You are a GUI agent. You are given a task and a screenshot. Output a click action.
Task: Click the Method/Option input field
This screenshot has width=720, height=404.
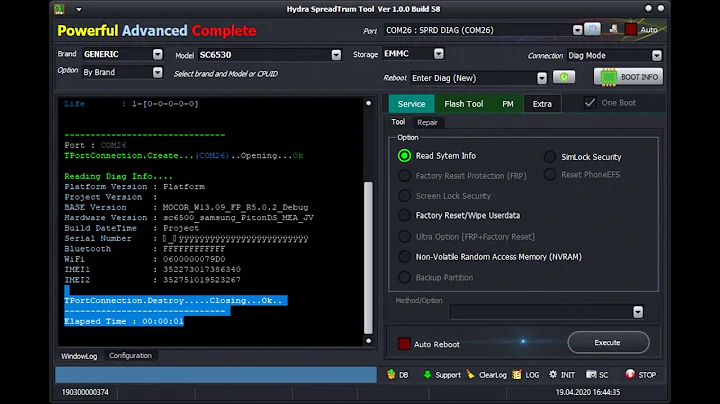[x=541, y=312]
